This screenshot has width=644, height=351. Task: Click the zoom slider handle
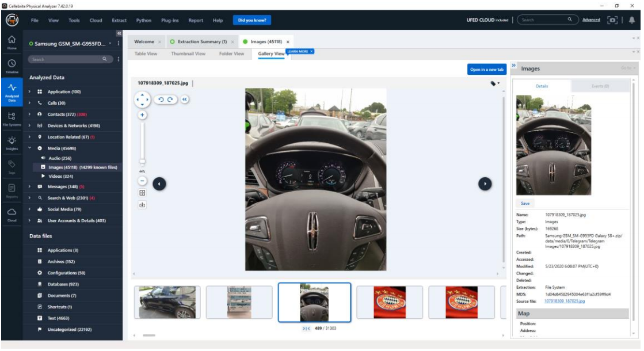coord(142,162)
